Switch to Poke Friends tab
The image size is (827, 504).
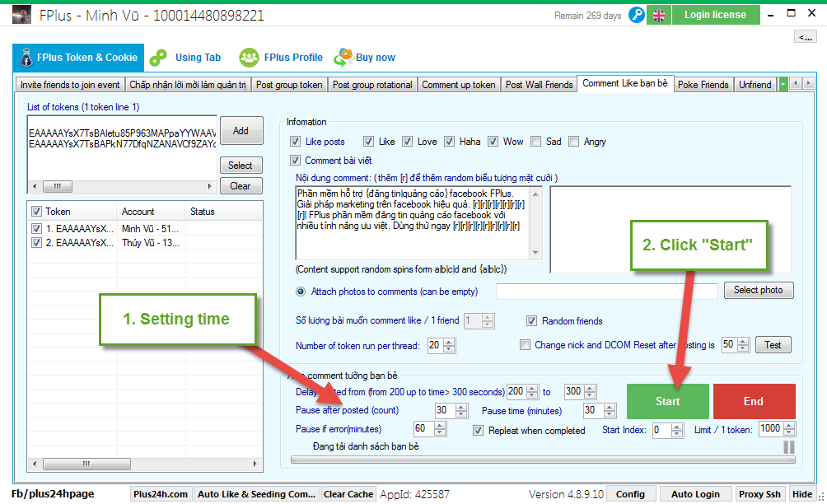[x=703, y=84]
